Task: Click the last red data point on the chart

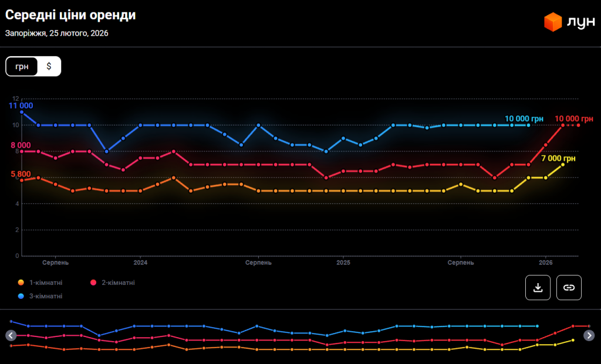Action: click(579, 125)
